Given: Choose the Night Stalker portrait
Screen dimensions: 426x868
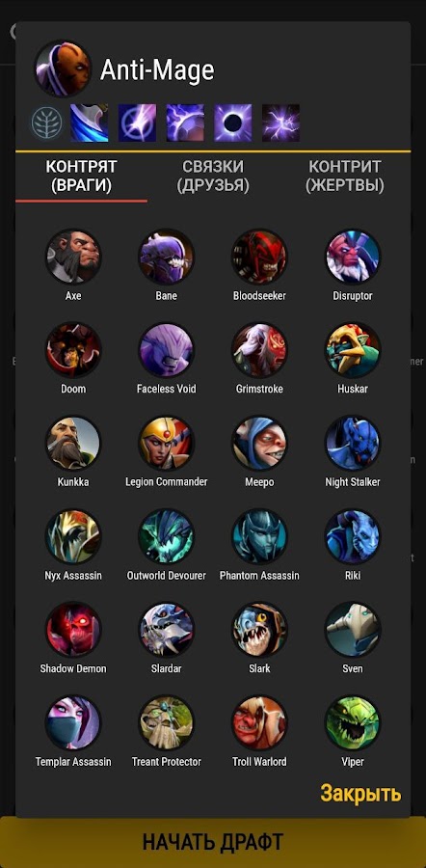Looking at the screenshot, I should click(x=353, y=444).
